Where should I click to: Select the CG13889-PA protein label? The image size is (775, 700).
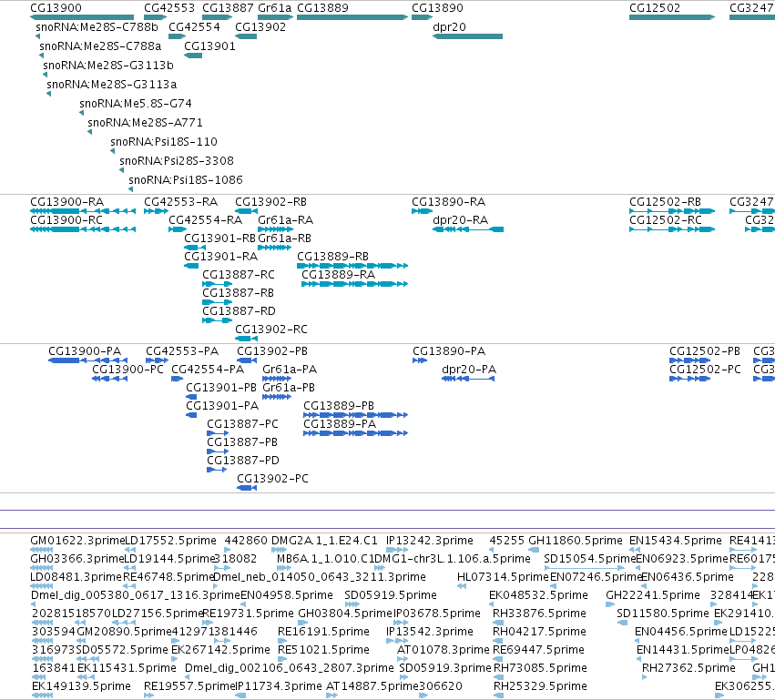point(340,424)
